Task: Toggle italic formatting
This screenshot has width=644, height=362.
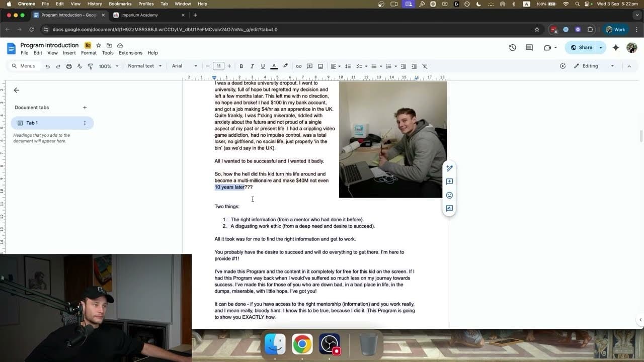Action: coord(252,66)
